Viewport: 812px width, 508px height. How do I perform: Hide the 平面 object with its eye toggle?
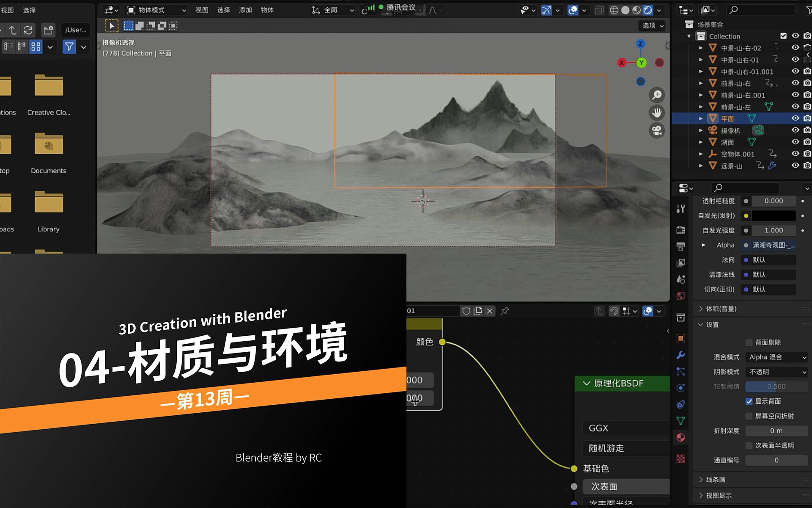[796, 119]
